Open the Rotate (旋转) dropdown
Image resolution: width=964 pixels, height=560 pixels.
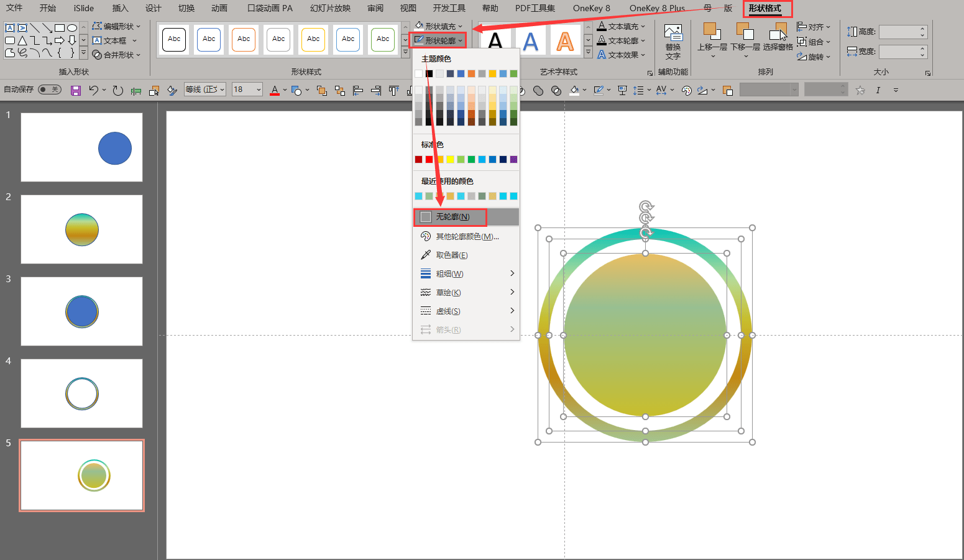(x=814, y=57)
